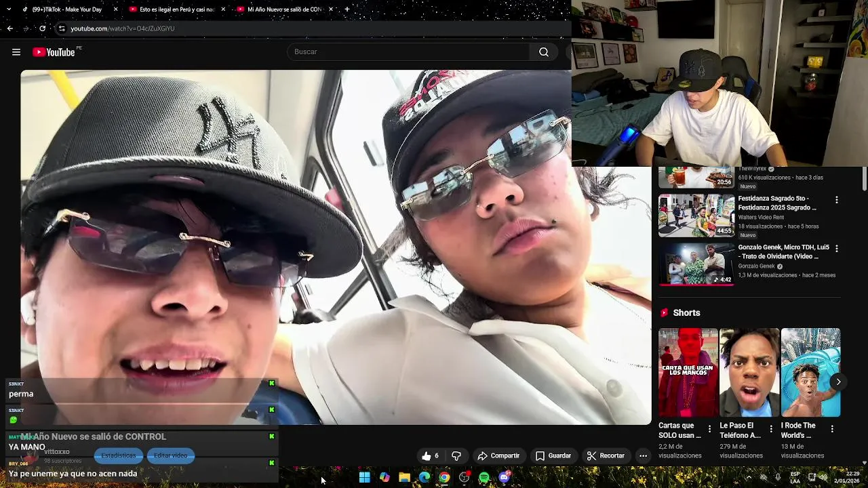The width and height of the screenshot is (868, 488).
Task: Open site info icon beside the URL
Action: tap(62, 28)
